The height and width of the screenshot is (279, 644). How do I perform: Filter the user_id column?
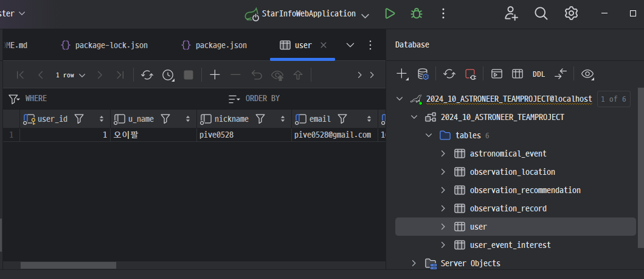pos(79,119)
